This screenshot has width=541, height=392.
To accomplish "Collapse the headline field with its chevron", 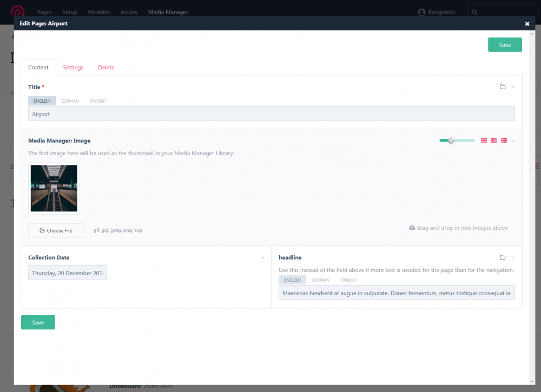I will [x=513, y=257].
